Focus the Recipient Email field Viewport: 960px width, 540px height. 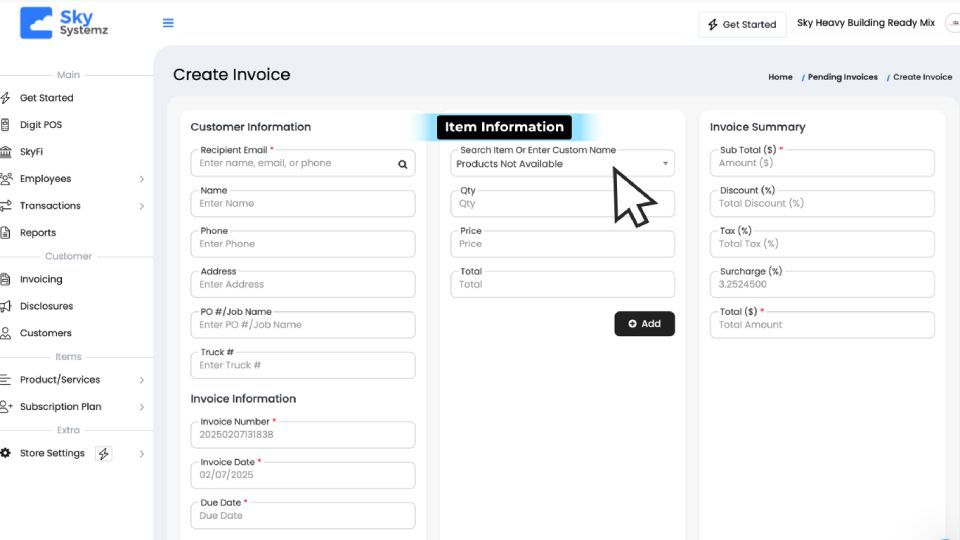[x=302, y=163]
